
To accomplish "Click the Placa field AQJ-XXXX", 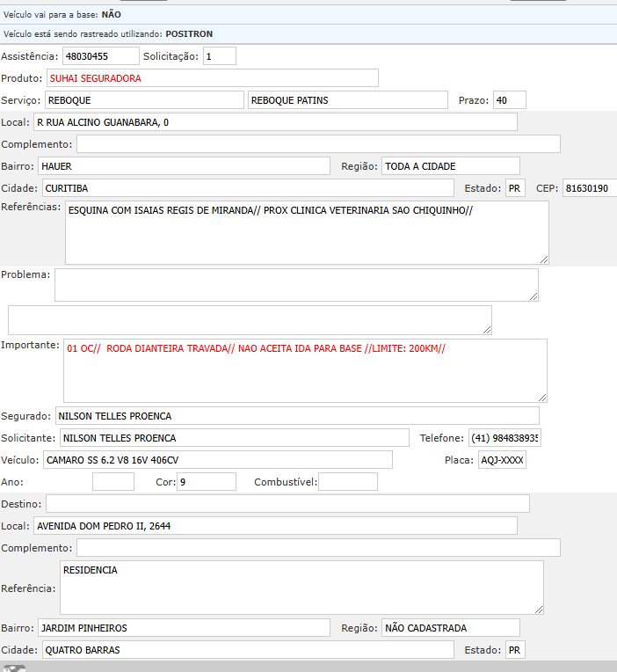I will point(502,460).
